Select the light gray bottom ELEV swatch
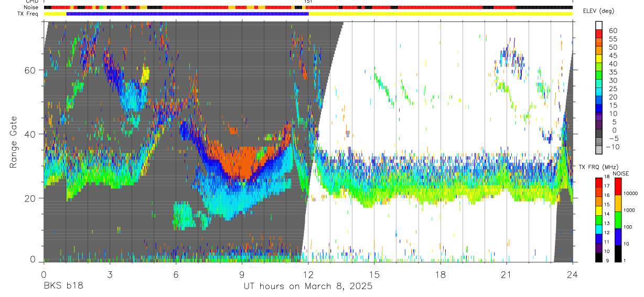644x297 pixels. tap(599, 150)
